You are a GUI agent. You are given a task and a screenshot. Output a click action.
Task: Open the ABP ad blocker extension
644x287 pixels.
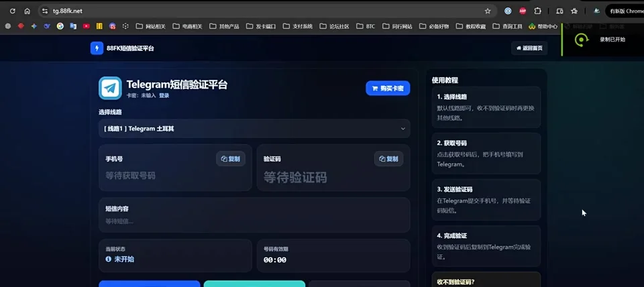point(523,11)
